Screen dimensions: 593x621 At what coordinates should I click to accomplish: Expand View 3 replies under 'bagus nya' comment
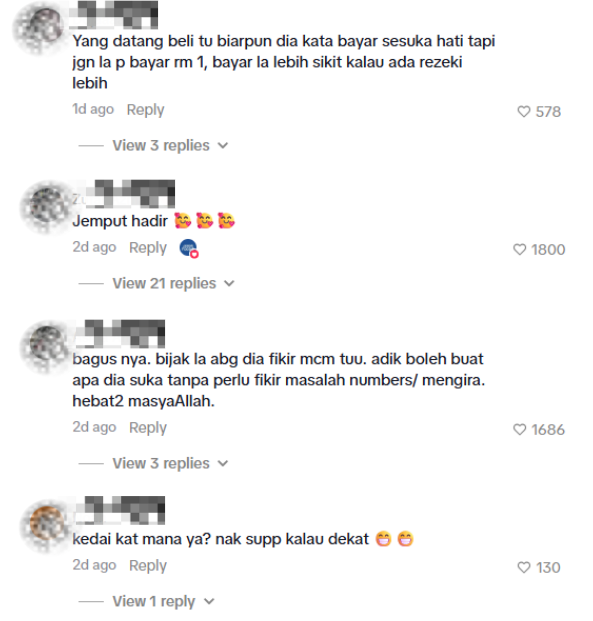(170, 463)
